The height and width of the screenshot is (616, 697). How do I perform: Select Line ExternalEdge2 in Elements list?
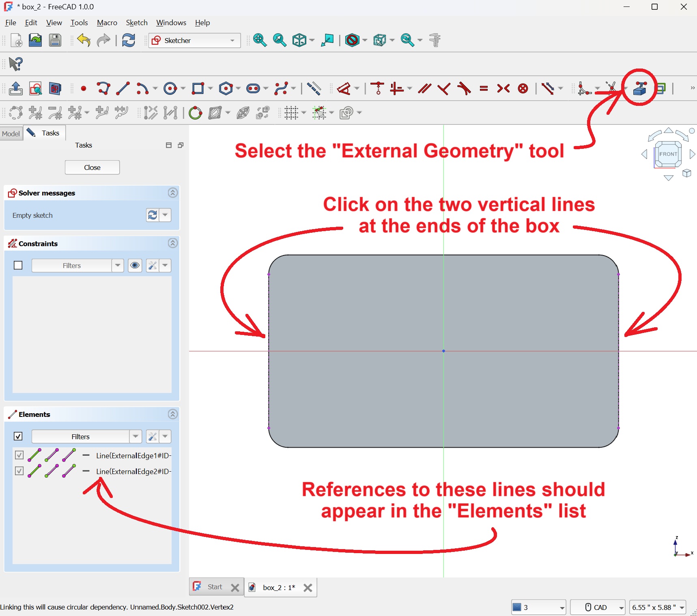133,471
